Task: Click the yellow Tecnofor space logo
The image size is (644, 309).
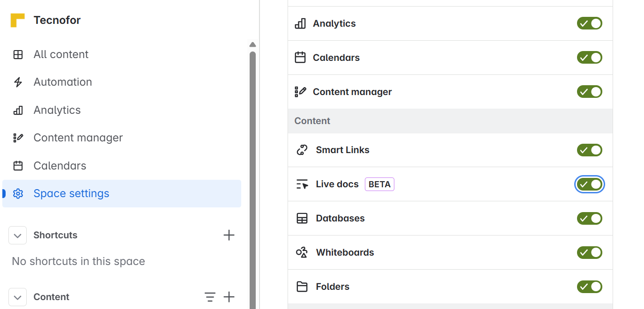Action: point(18,19)
